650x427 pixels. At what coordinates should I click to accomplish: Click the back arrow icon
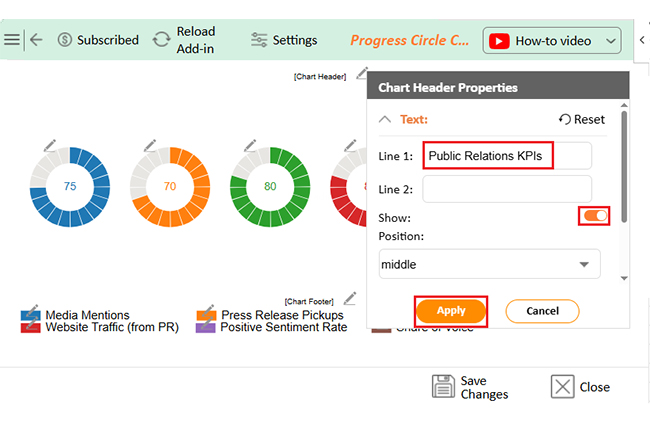pos(36,40)
